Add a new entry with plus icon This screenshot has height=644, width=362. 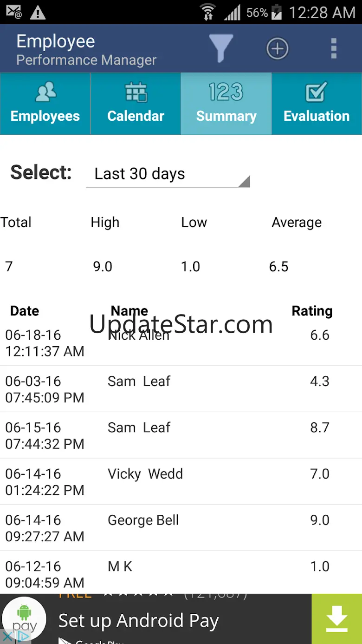coord(277,48)
